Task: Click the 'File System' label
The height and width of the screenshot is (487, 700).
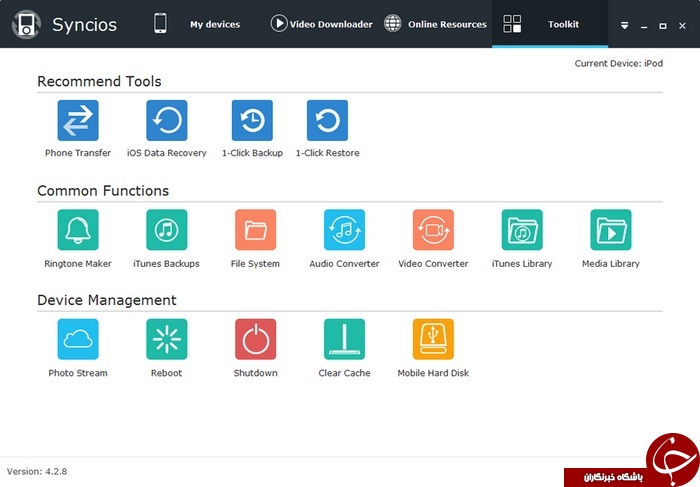Action: click(255, 263)
